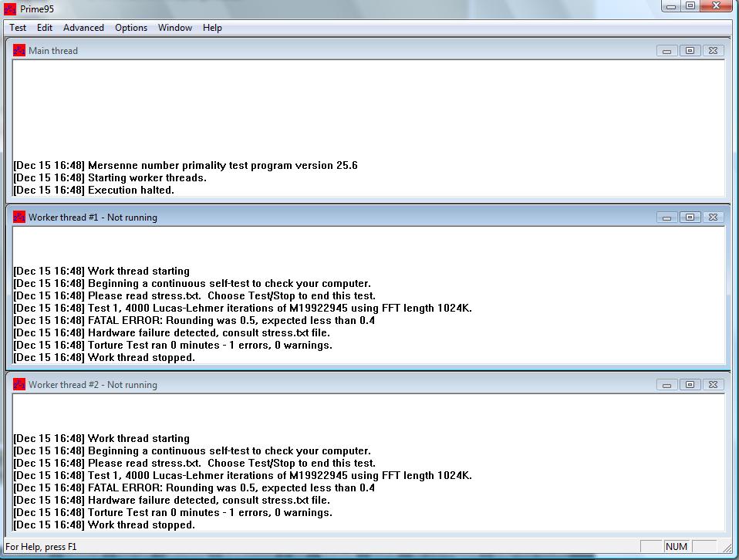Minimize the Worker thread #1 window
Screen dimensions: 739x560
pos(666,218)
